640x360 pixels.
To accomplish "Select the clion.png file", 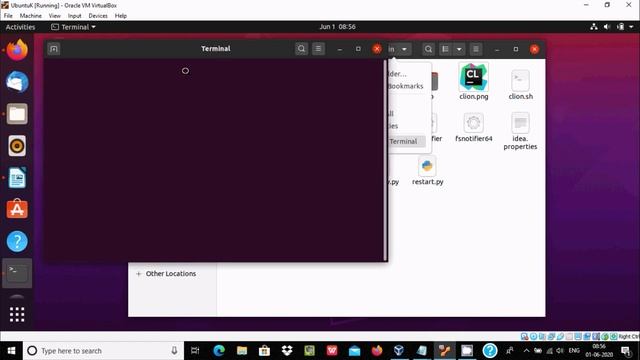I will 473,81.
